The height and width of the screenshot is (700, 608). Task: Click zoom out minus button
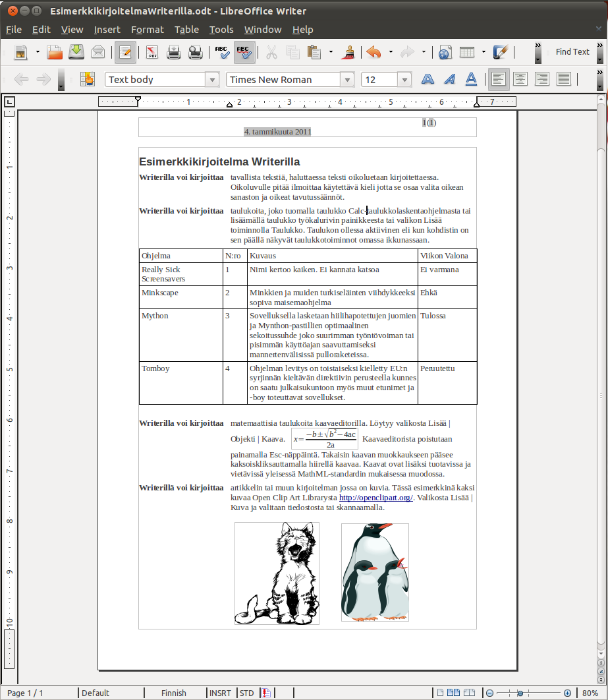click(x=490, y=693)
